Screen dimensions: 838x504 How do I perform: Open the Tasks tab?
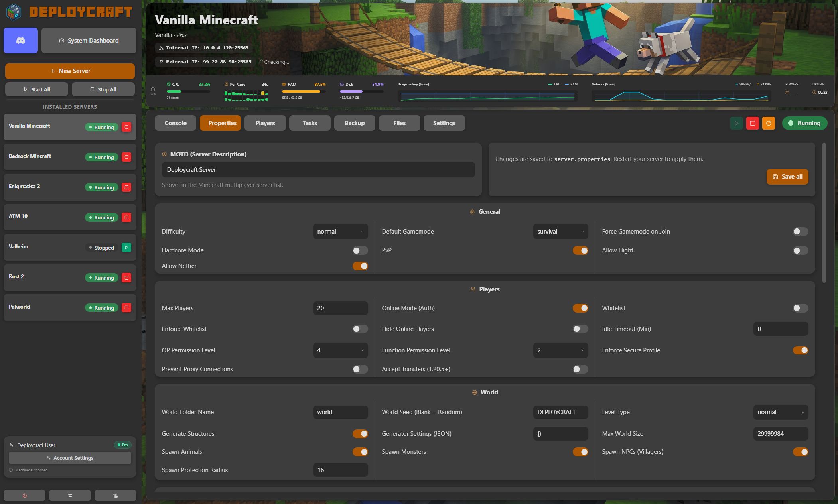point(310,123)
